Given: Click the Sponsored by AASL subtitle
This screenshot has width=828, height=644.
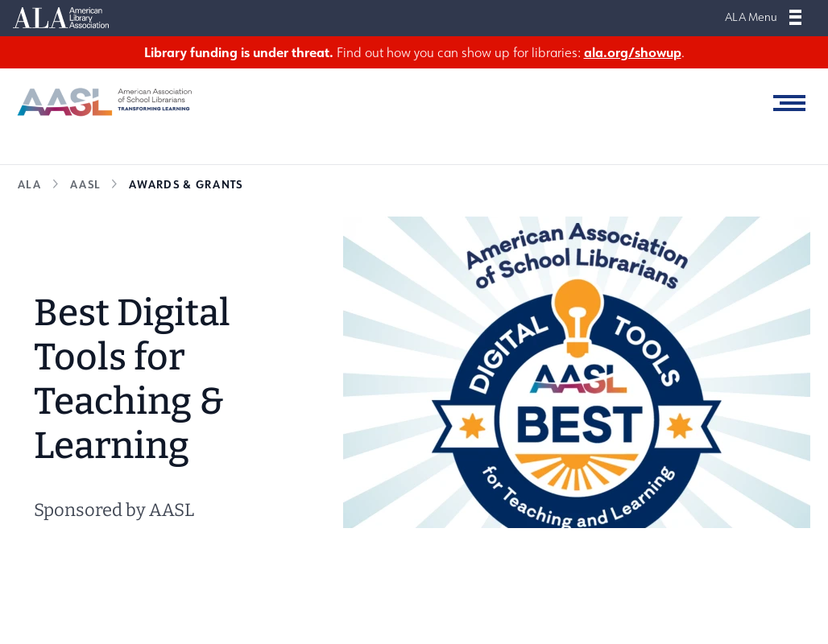Looking at the screenshot, I should click(x=114, y=510).
